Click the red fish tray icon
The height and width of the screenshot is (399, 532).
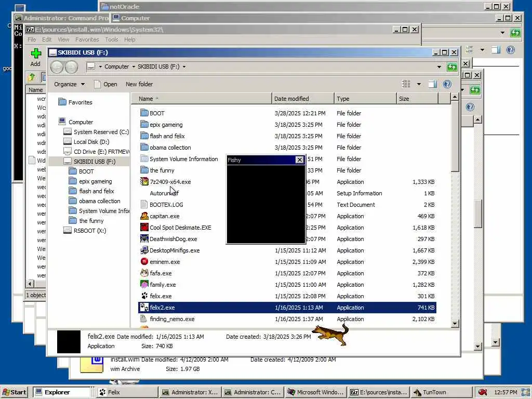483,392
